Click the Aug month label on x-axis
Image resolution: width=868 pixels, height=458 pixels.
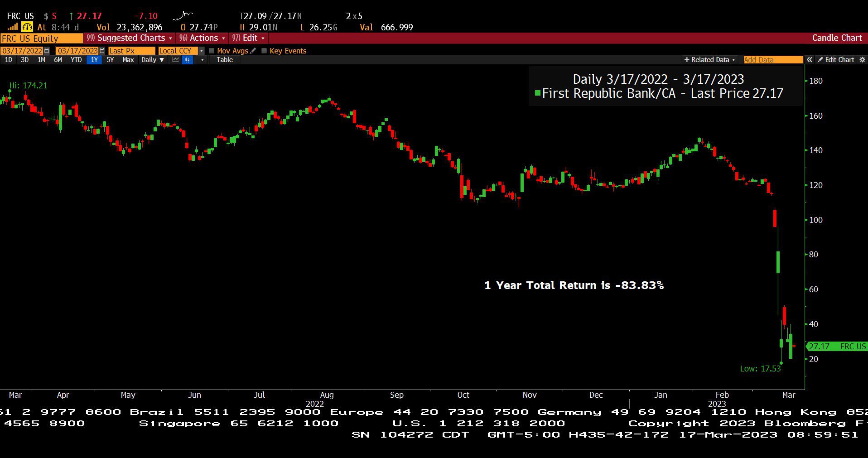coord(327,395)
